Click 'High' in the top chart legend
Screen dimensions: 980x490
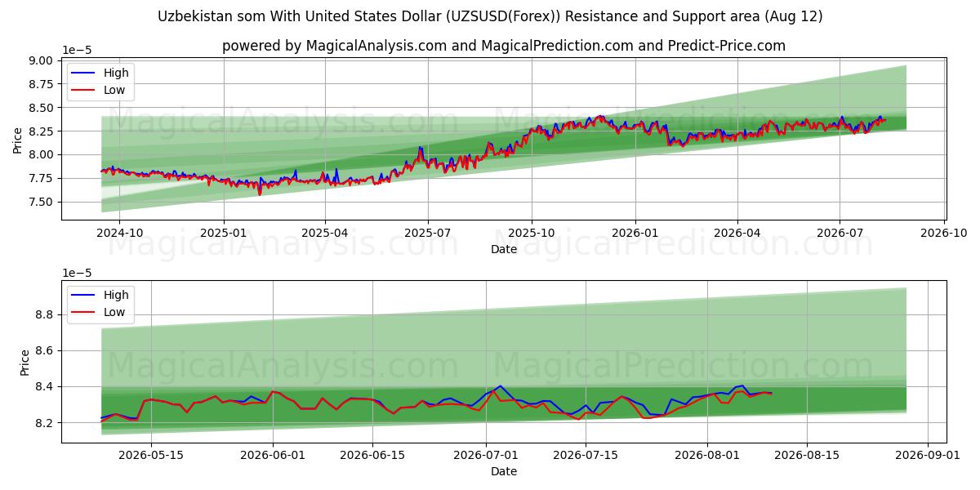116,73
